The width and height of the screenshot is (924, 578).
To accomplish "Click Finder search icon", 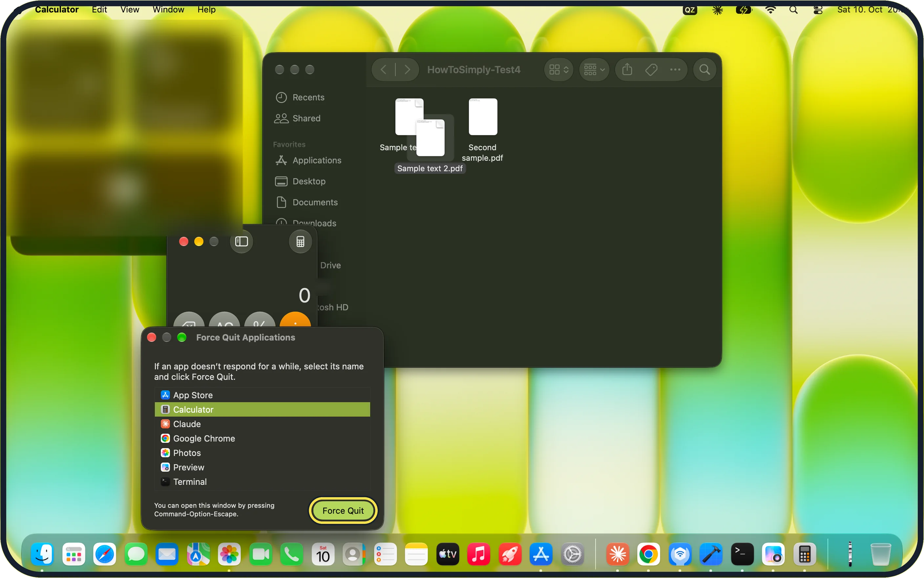I will click(704, 70).
